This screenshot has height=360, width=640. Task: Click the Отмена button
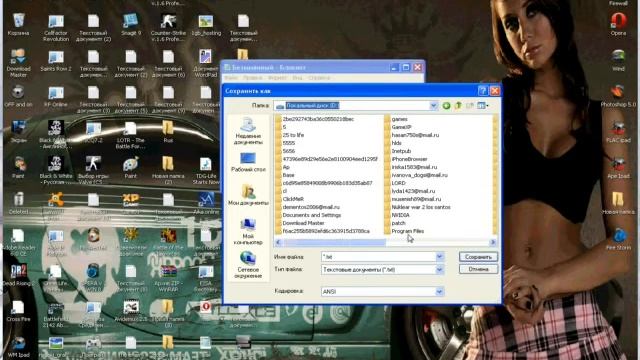tap(478, 269)
